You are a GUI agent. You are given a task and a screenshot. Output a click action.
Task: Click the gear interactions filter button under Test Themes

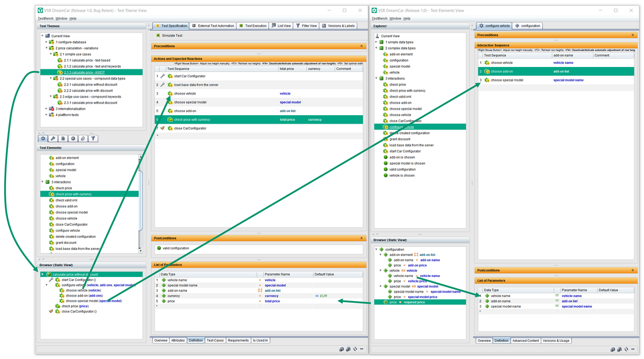43,138
